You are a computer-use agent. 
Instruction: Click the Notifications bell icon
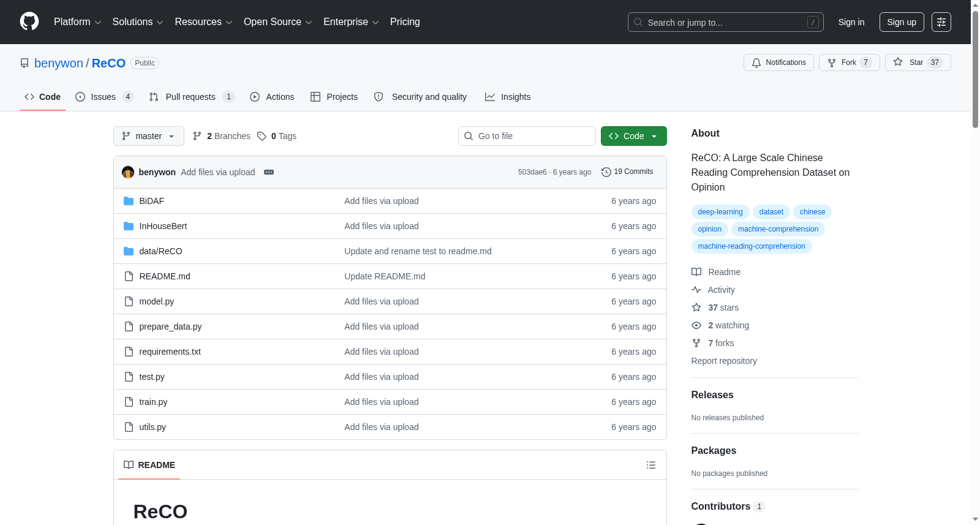pos(756,62)
